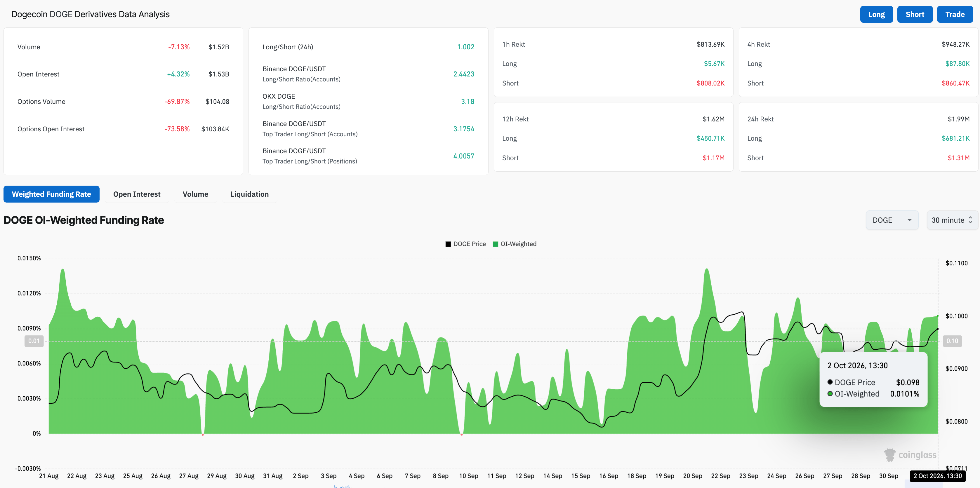Click the 0.01 left axis marker label
Screen dimensions: 980x488
click(x=34, y=341)
